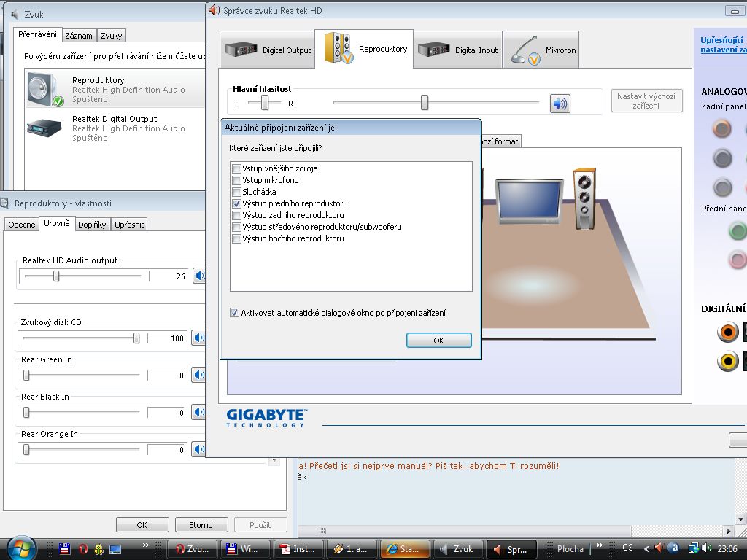Adjust main volume slider thumb
This screenshot has height=560, width=747.
[425, 102]
